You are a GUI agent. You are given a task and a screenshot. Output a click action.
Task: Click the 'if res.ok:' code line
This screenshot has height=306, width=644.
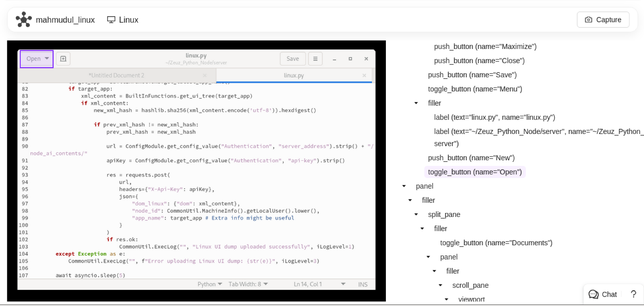[x=122, y=239]
